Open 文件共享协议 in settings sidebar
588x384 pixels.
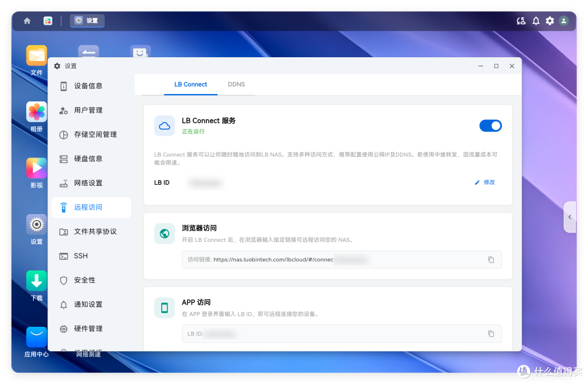point(91,231)
